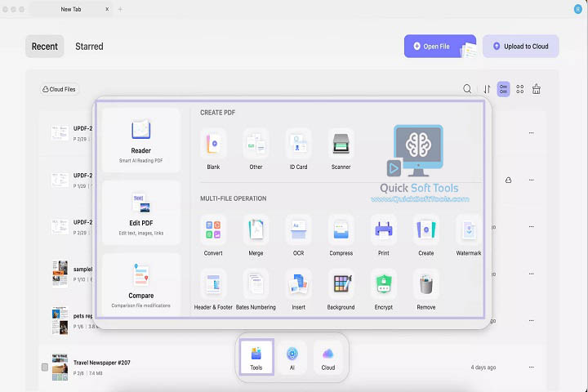Image resolution: width=588 pixels, height=392 pixels.
Task: Click the search magnifier icon
Action: click(x=467, y=89)
